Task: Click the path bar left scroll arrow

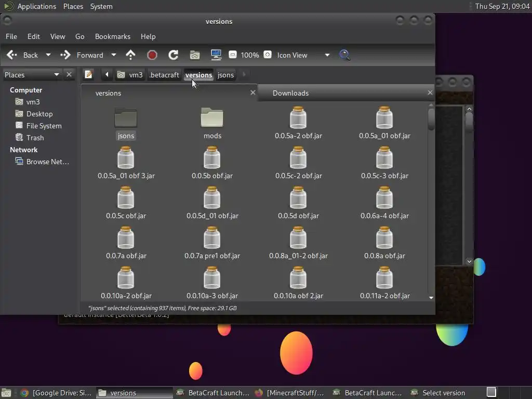Action: pos(107,75)
